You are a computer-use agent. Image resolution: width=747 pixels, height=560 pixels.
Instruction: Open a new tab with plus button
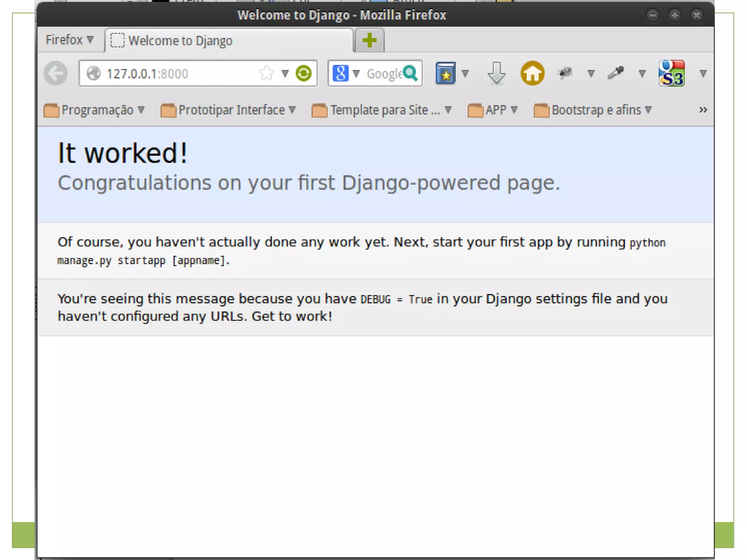click(369, 40)
